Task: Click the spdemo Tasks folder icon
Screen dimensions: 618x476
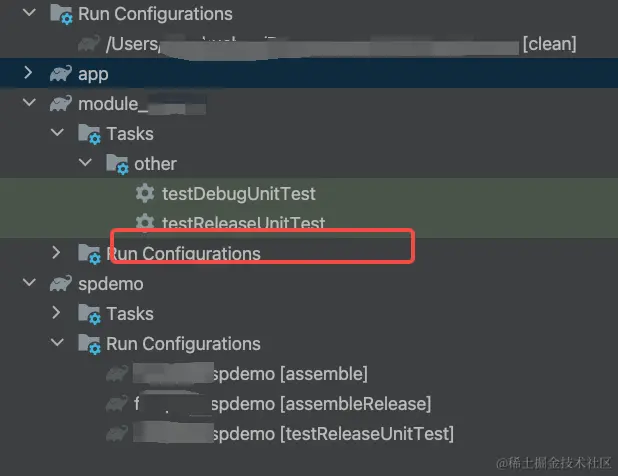Action: pyautogui.click(x=89, y=314)
